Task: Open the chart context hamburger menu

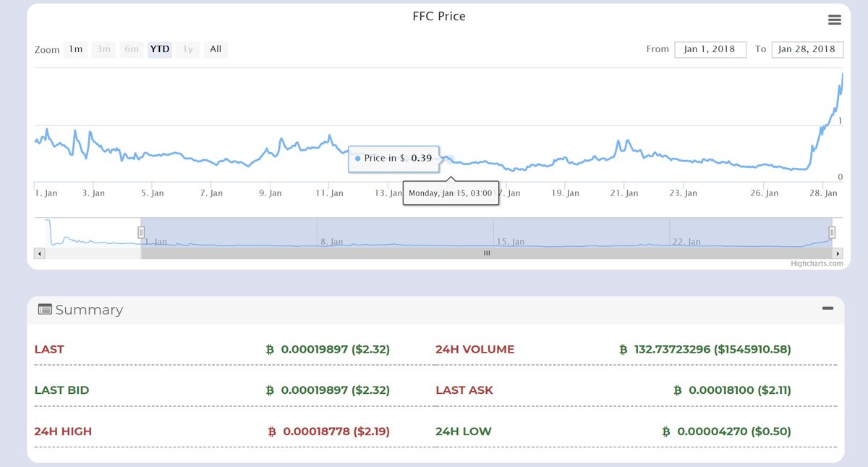Action: pyautogui.click(x=834, y=20)
